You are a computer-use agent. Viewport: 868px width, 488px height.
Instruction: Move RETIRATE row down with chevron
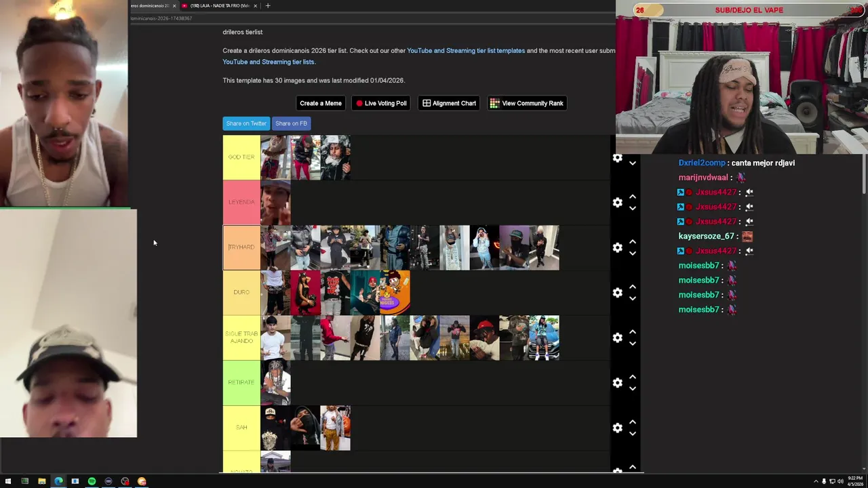633,388
